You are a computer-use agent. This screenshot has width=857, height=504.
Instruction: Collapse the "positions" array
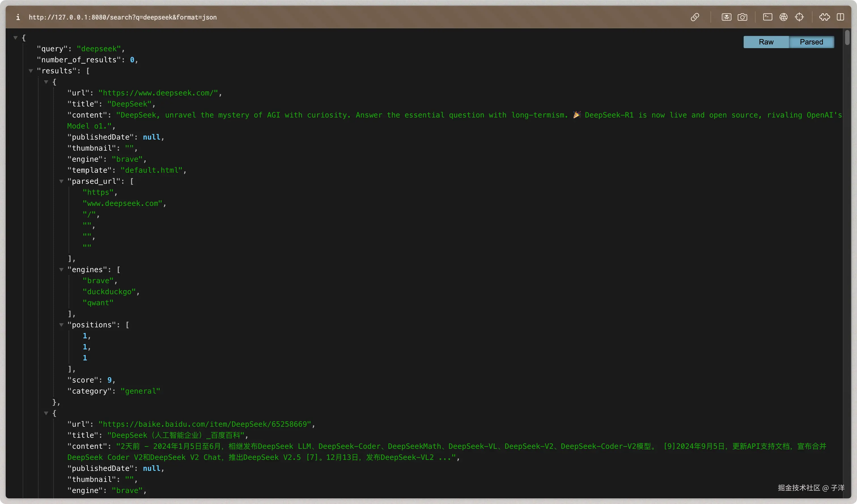tap(61, 325)
